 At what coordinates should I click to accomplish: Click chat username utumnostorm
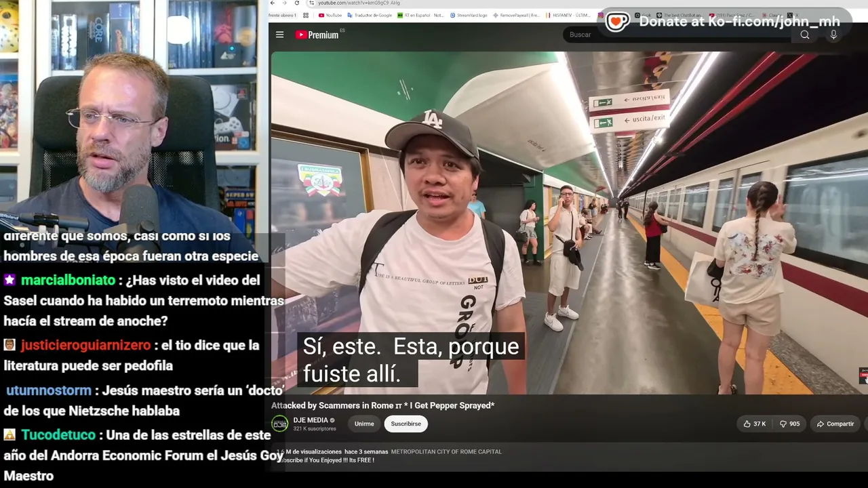click(49, 390)
